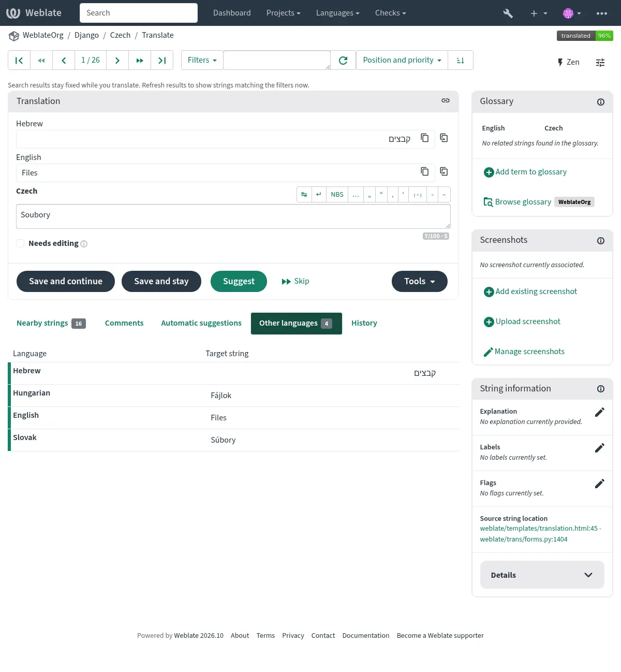Open the user avatar menu
The image size is (621, 672).
(572, 13)
